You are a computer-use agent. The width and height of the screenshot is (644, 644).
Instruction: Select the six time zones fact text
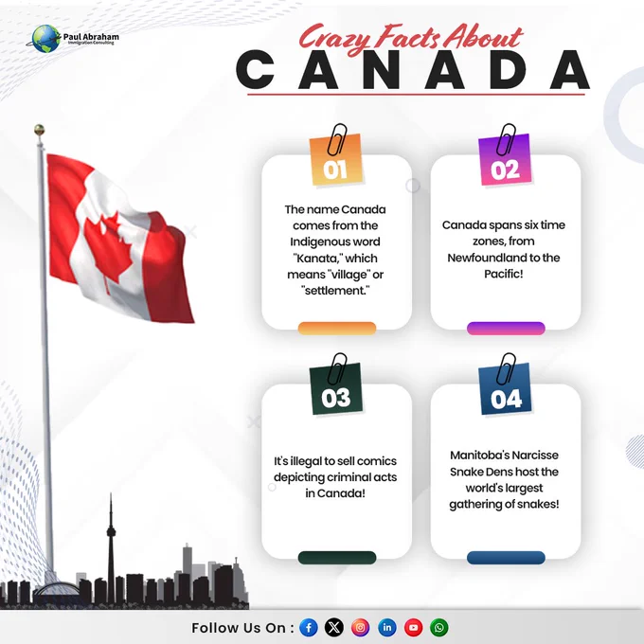tap(504, 249)
